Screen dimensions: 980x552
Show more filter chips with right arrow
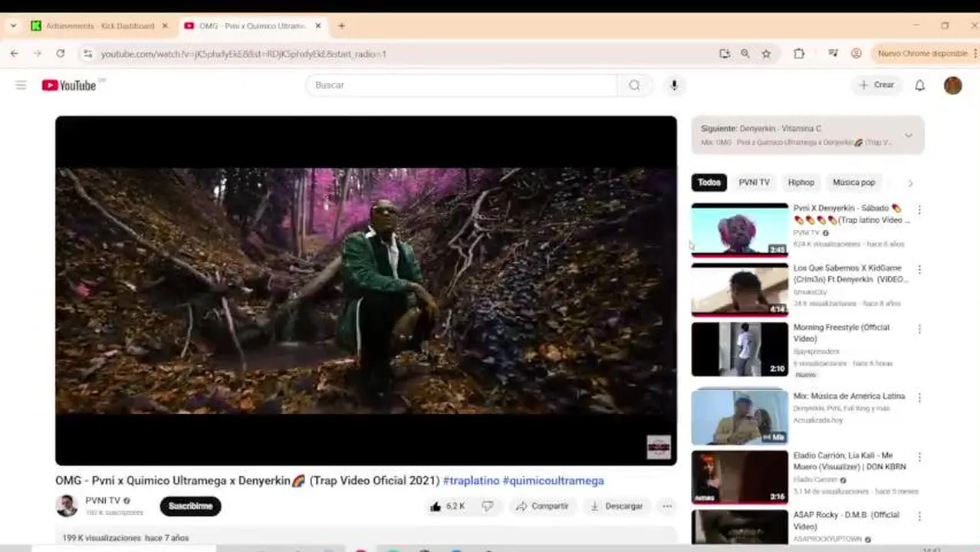pyautogui.click(x=910, y=183)
